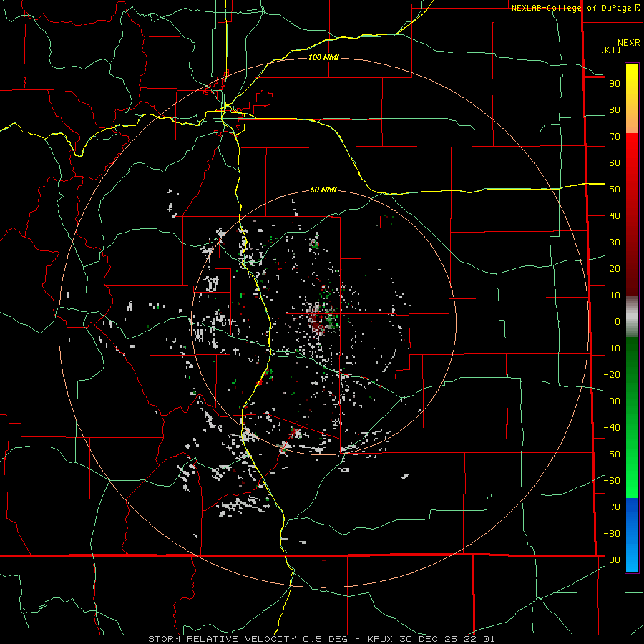The width and height of the screenshot is (644, 644).
Task: Click the -30 value on velocity scale
Action: 612,401
